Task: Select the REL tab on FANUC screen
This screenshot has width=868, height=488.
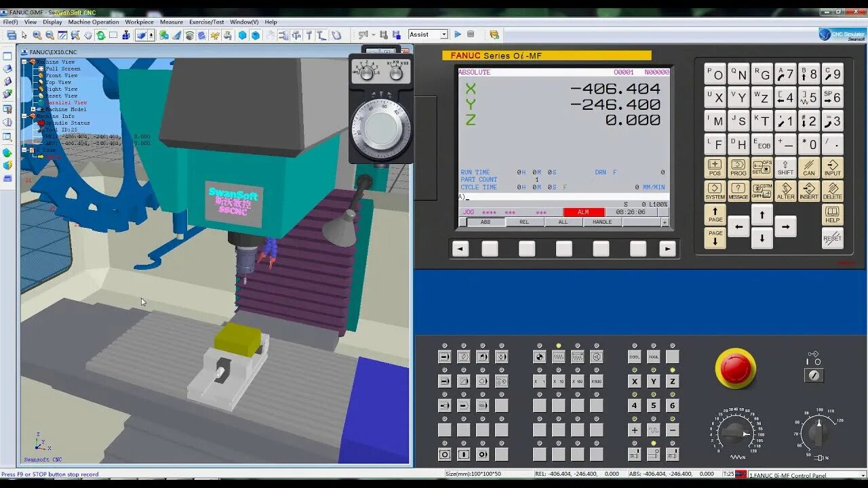Action: tap(524, 222)
